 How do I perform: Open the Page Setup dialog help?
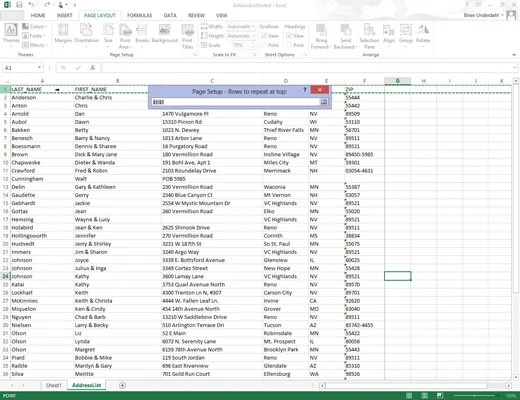(x=304, y=90)
